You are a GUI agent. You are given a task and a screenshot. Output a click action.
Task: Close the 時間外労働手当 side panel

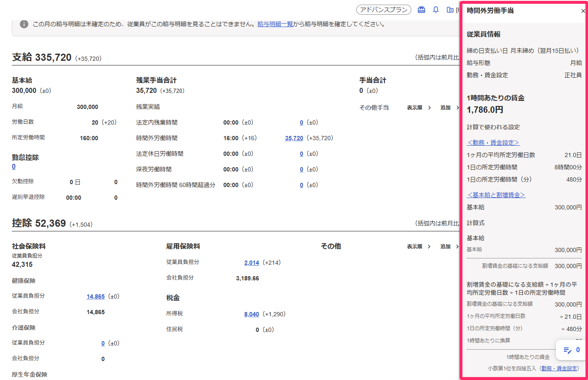583,11
